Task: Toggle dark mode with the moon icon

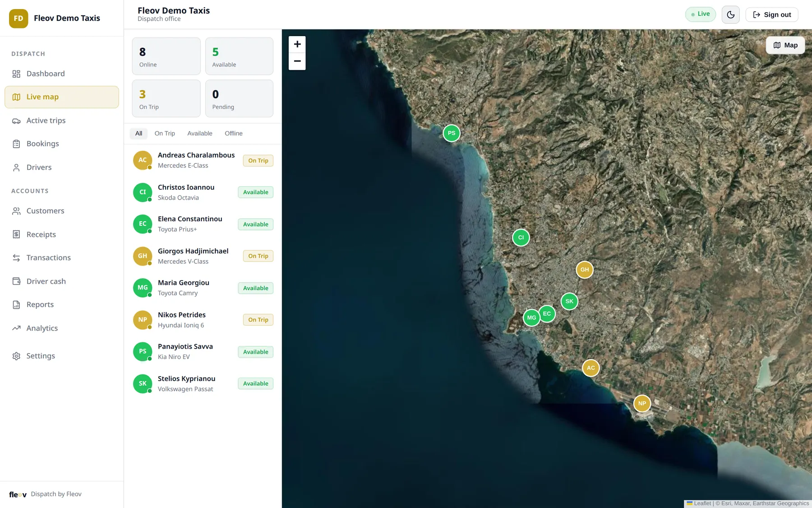Action: pos(730,14)
